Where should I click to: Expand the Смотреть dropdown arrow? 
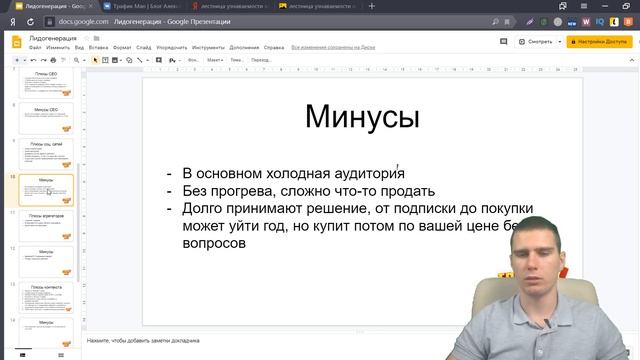coord(560,42)
